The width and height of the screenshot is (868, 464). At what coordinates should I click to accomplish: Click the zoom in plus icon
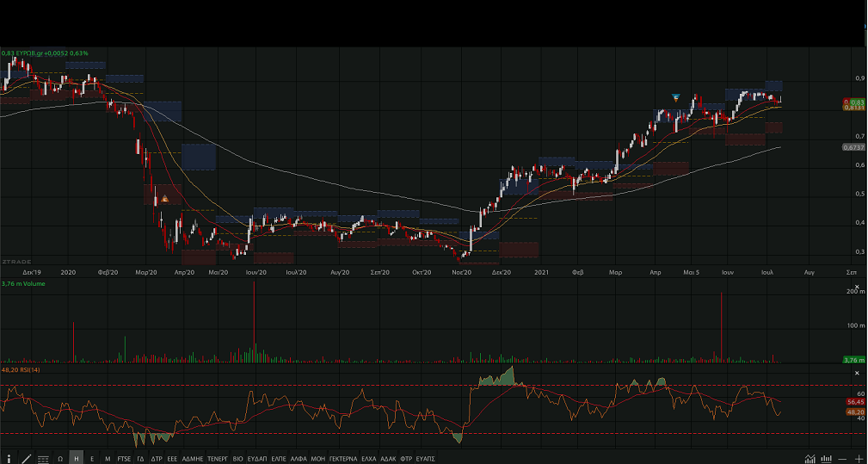[859, 459]
